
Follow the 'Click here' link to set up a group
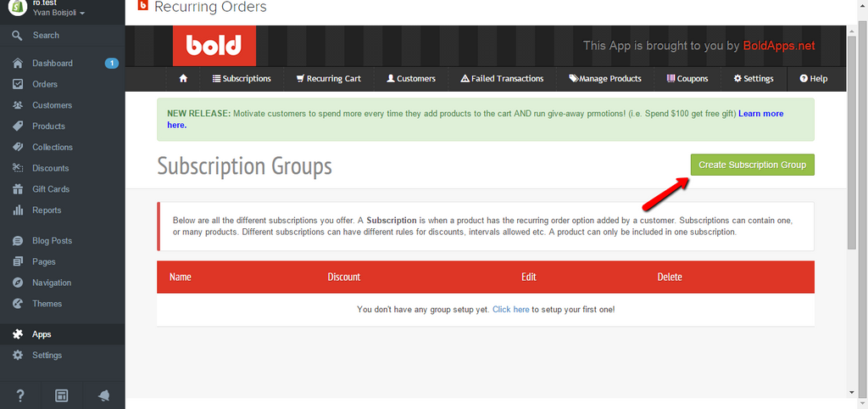click(510, 310)
